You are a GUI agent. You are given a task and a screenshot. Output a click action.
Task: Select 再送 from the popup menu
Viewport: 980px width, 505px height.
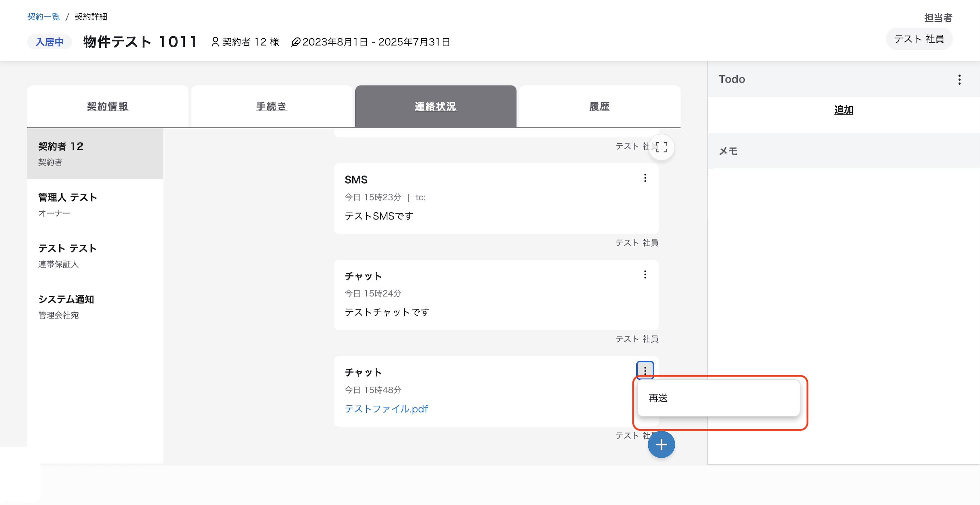(x=718, y=398)
